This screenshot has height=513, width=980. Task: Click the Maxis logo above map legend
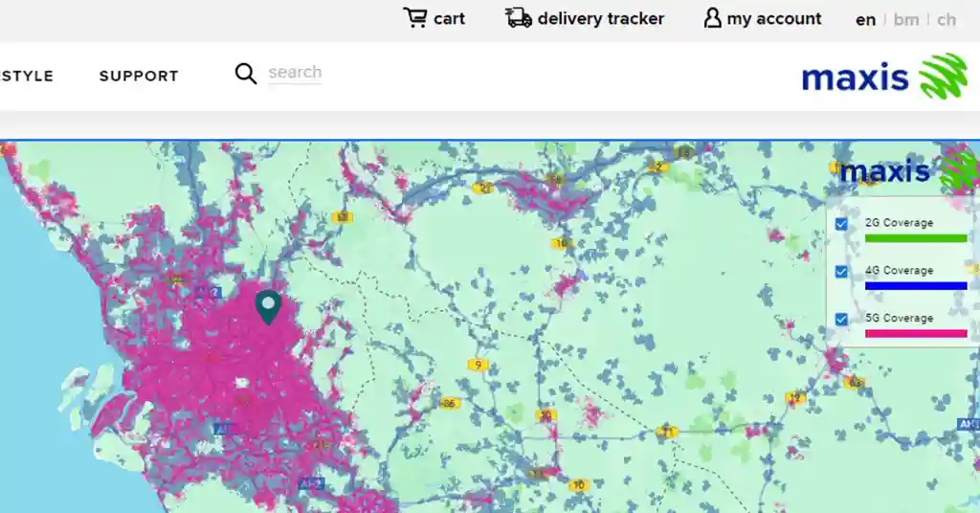pyautogui.click(x=908, y=170)
